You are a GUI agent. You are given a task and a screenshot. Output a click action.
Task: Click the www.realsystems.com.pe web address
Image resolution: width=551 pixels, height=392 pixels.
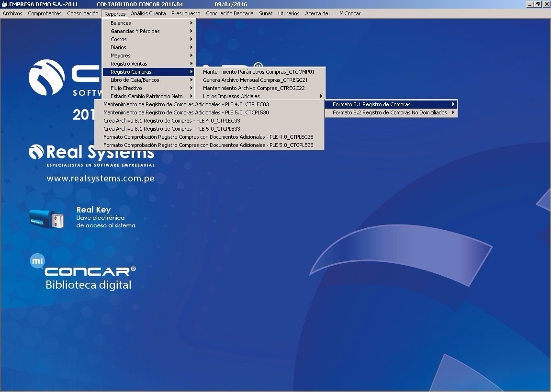[101, 179]
